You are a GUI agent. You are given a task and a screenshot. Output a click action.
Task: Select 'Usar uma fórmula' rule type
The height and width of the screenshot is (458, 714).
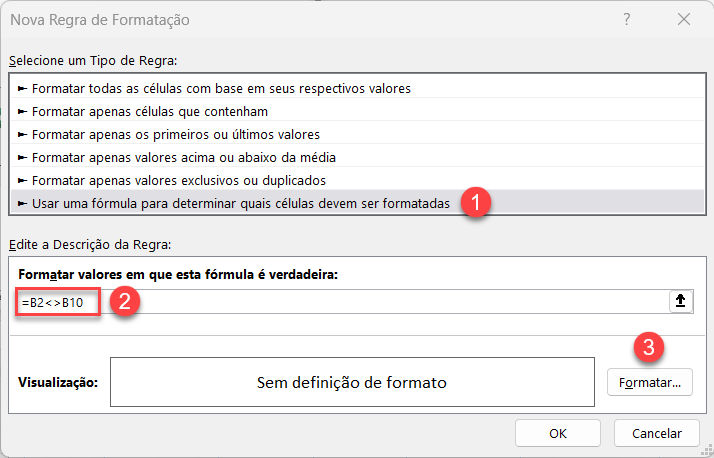pyautogui.click(x=357, y=203)
